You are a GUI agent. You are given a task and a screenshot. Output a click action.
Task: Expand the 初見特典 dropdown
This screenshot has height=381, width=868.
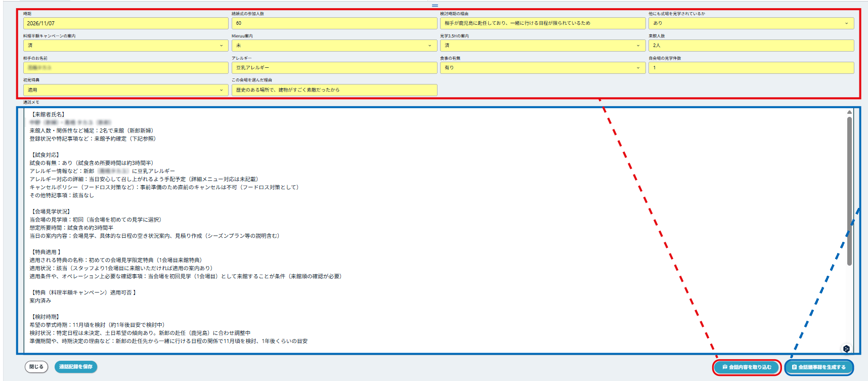click(125, 90)
